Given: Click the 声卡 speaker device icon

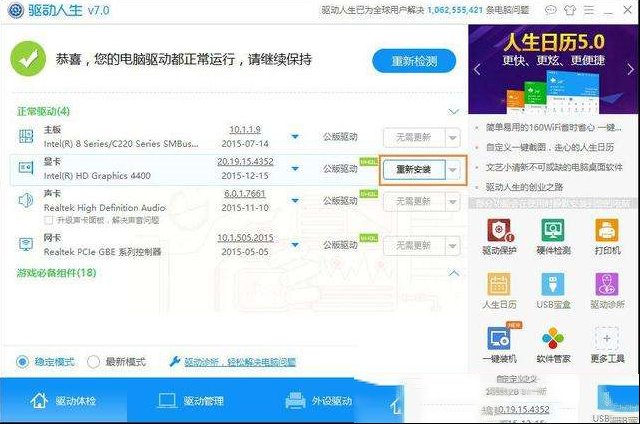Looking at the screenshot, I should point(26,200).
